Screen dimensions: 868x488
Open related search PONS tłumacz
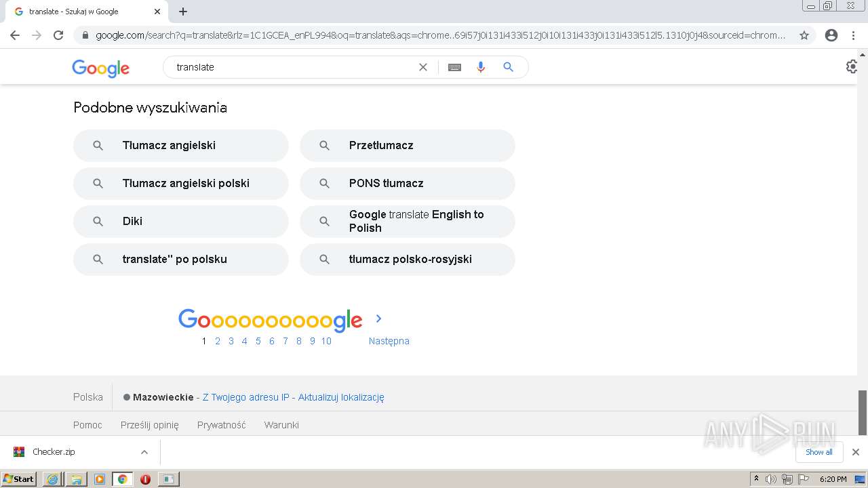pos(408,184)
